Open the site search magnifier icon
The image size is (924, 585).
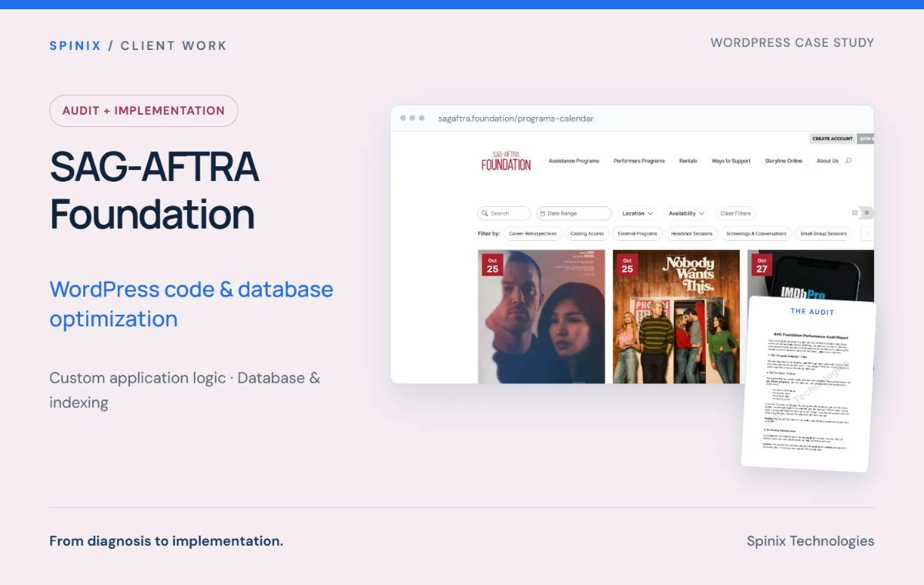[x=849, y=161]
